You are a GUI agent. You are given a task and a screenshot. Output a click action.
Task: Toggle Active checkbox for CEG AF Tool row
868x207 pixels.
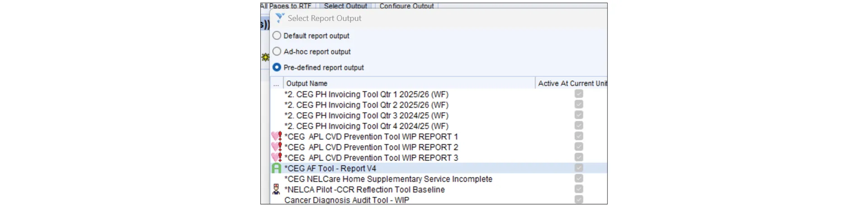(579, 168)
